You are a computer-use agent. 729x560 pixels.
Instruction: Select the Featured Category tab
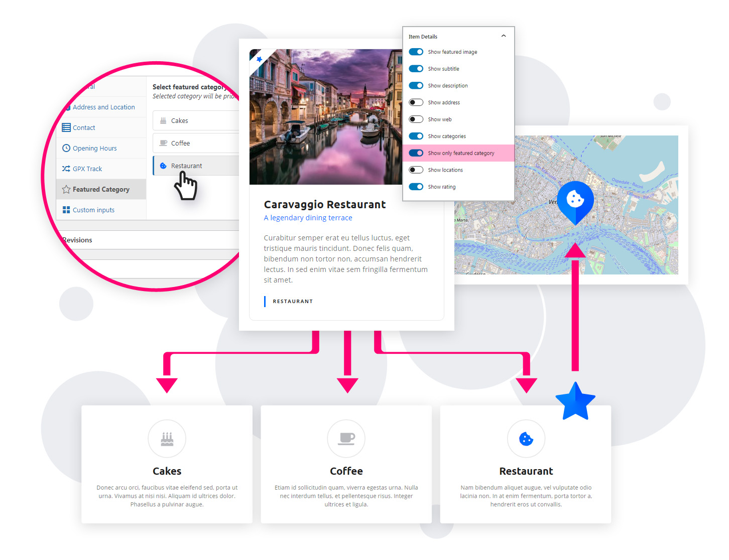[101, 189]
